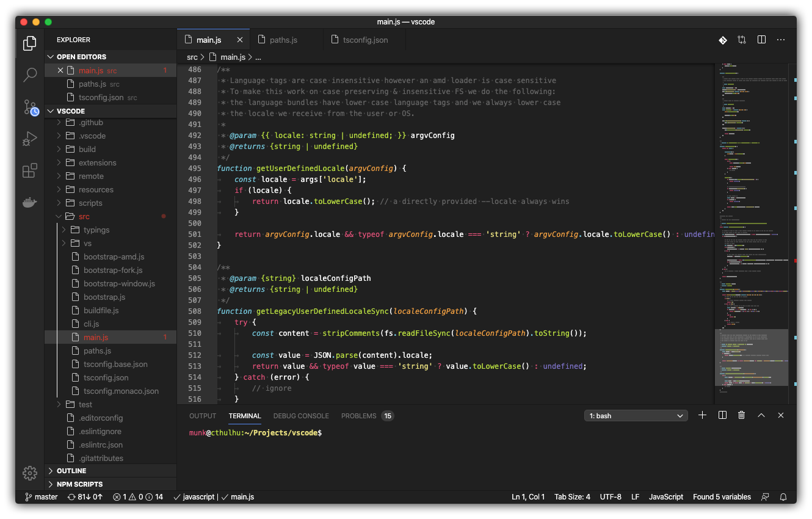Open buildfile.js in explorer
Screen dimensions: 812x519
pos(111,311)
